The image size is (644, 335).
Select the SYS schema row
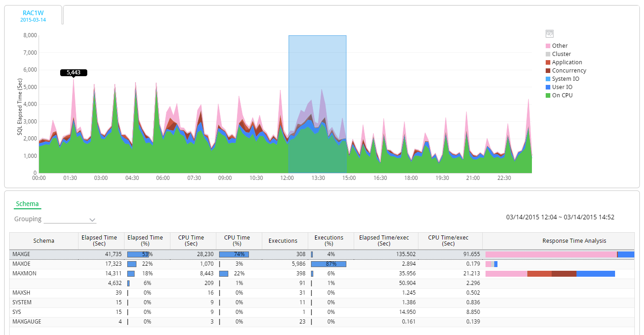coord(322,312)
